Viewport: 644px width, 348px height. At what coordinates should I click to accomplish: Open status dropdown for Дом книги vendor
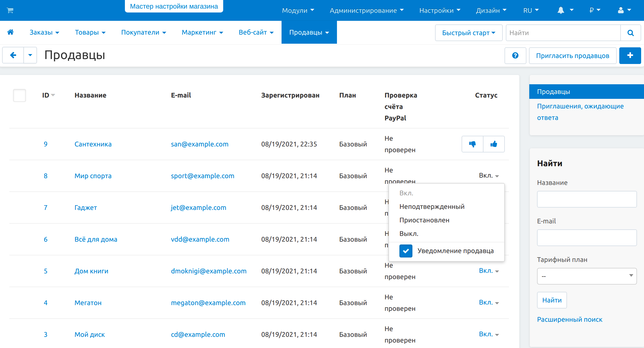coord(489,271)
